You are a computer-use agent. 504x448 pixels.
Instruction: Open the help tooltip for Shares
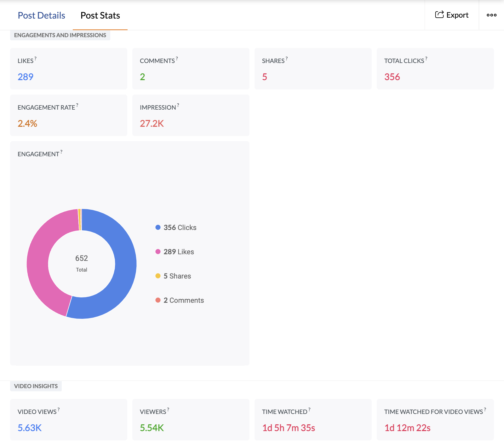[286, 59]
